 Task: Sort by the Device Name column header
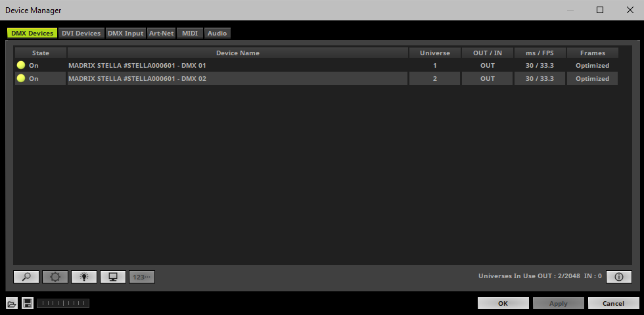coord(238,53)
